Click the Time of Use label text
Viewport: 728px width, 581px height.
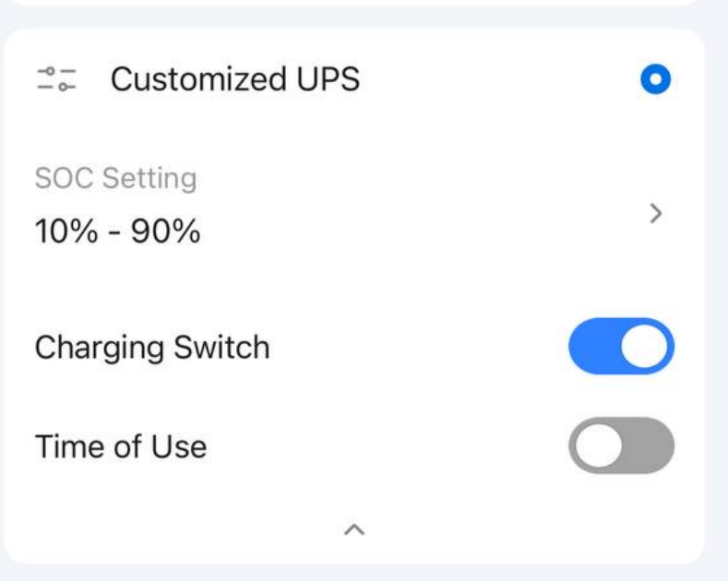(121, 446)
